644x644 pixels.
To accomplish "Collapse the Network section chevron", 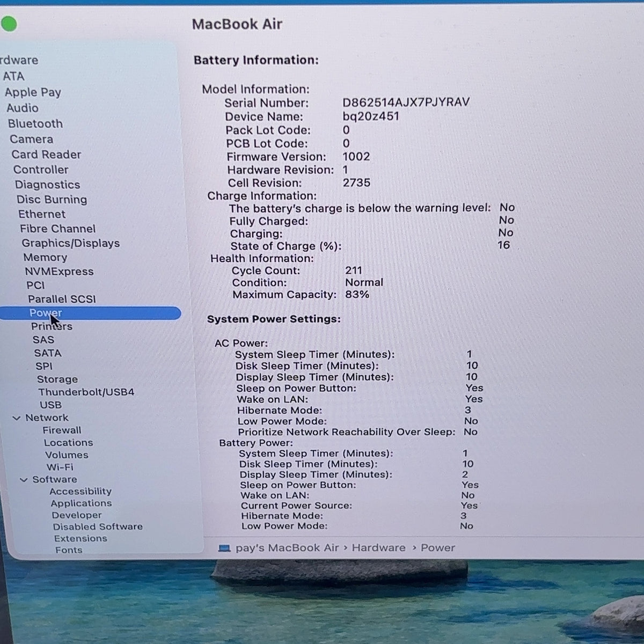I will [x=17, y=418].
